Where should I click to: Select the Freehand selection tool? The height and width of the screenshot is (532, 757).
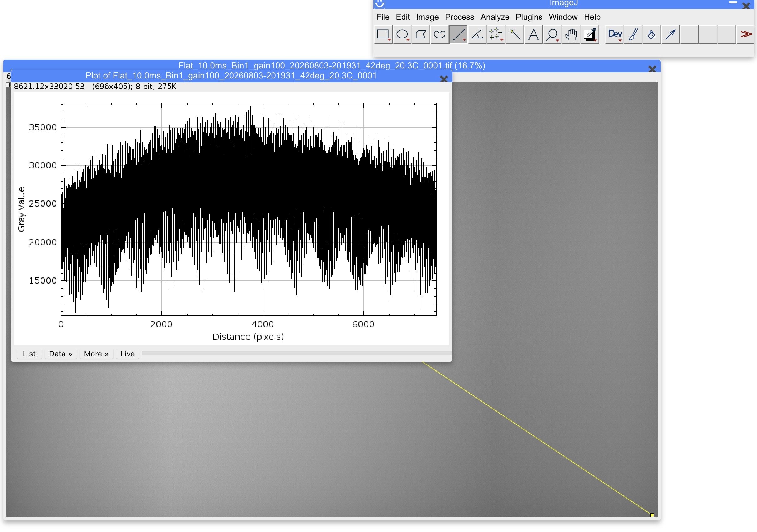point(439,34)
